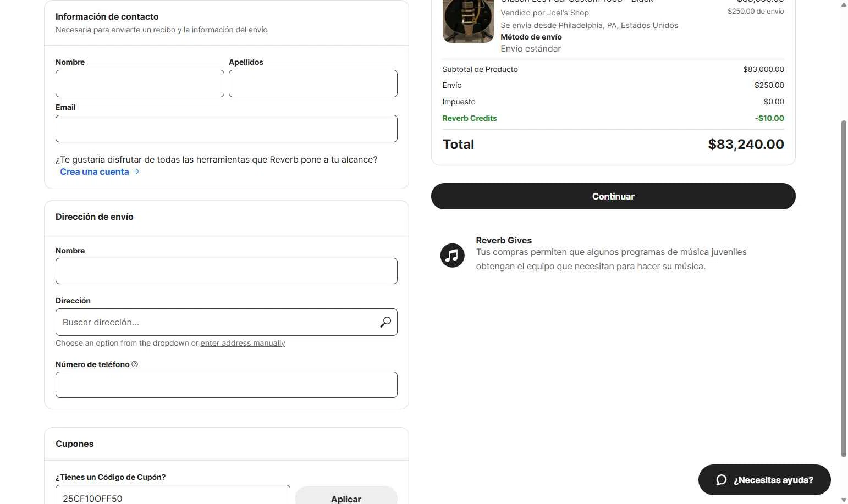Click the arrow next to Crea una cuenta
Viewport: 848px width, 504px height.
[x=136, y=171]
